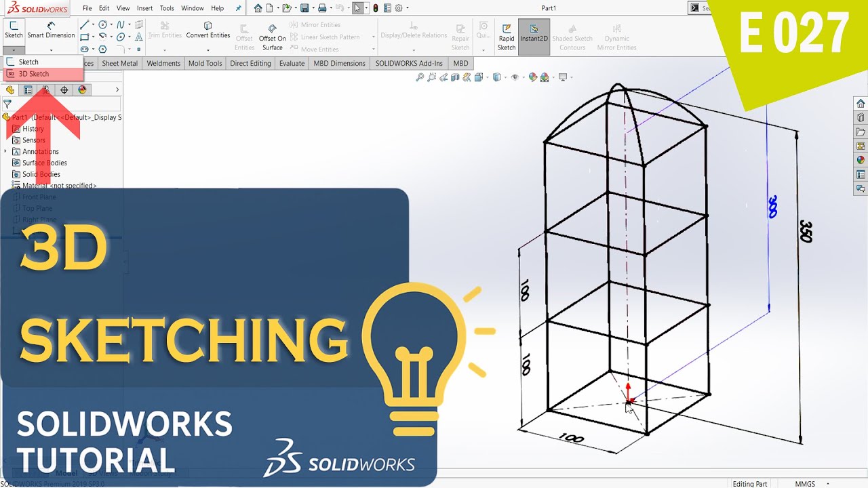Open Smart Dimension dropdown arrow
868x488 pixels.
[51, 50]
